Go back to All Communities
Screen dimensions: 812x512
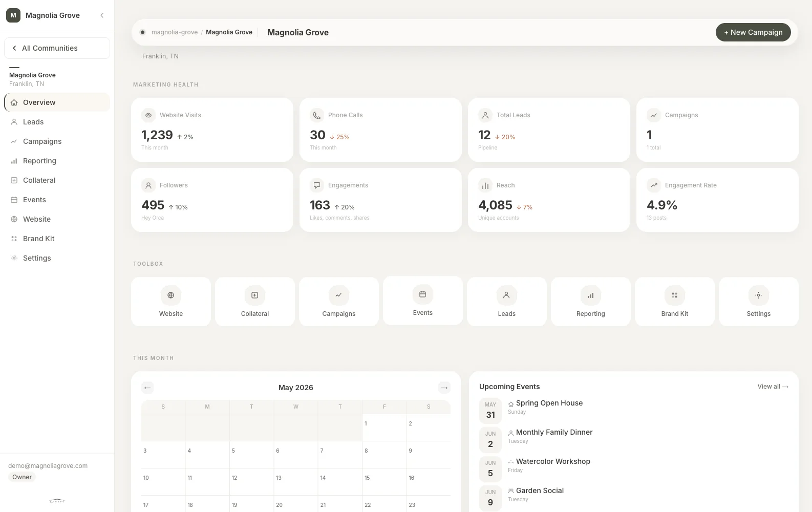click(57, 48)
